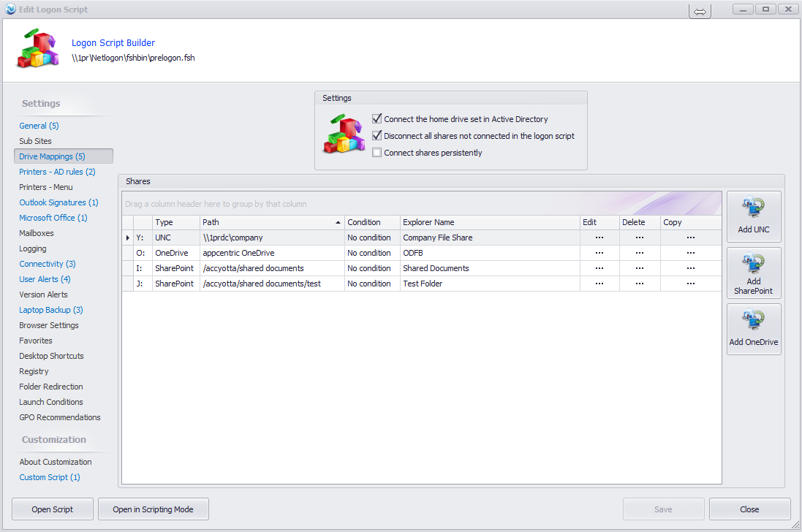Uncheck Disconnect all shares not connected
Screen dimensions: 802x532
pos(377,136)
